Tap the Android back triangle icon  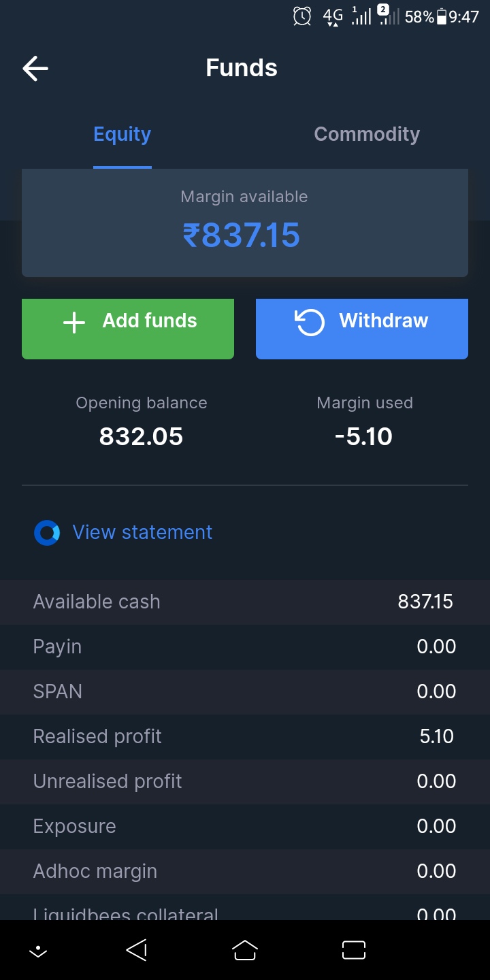[137, 950]
